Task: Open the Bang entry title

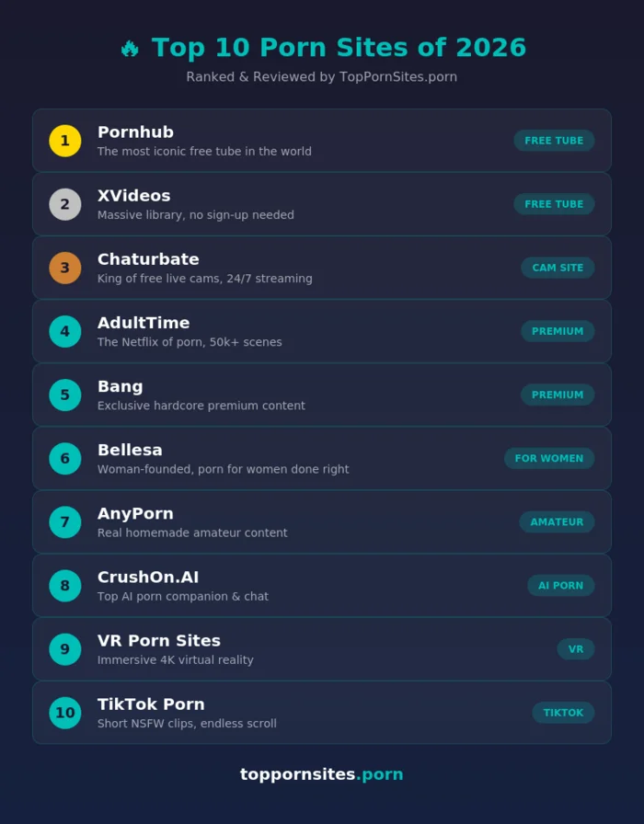Action: 121,386
